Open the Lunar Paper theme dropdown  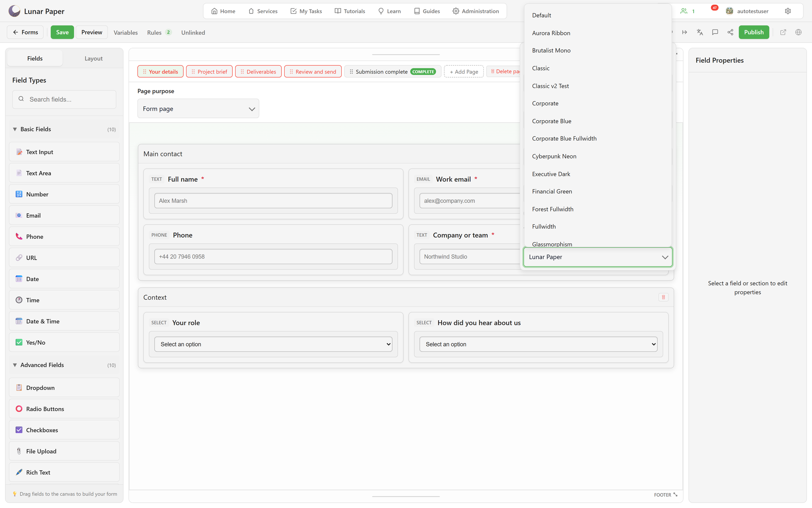[x=598, y=257]
